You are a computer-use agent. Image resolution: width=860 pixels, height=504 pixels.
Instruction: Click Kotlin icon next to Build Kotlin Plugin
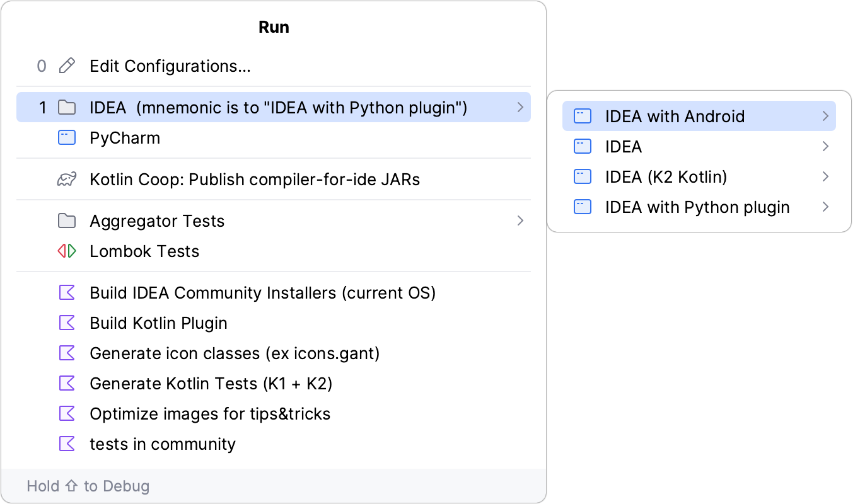[67, 323]
